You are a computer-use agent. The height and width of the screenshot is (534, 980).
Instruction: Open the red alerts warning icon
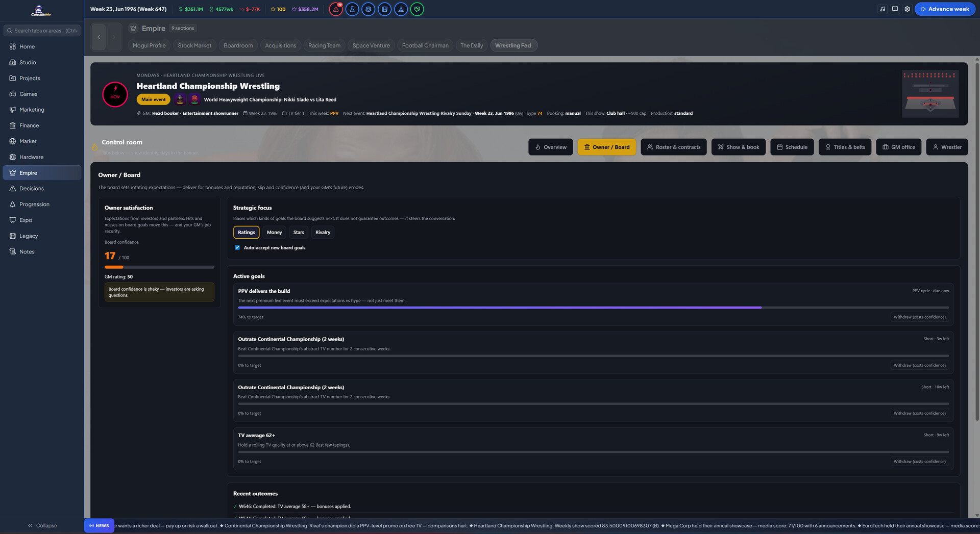pyautogui.click(x=336, y=9)
